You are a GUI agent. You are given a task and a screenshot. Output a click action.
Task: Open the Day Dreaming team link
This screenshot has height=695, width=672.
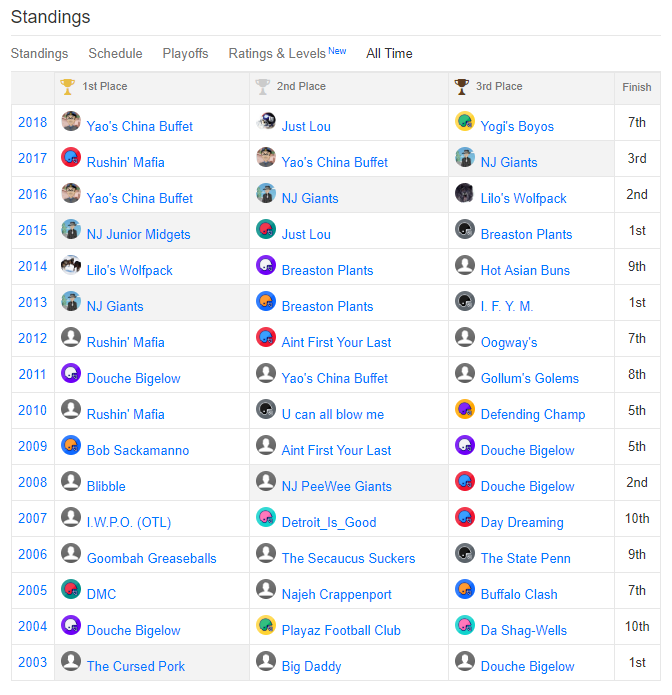click(522, 522)
